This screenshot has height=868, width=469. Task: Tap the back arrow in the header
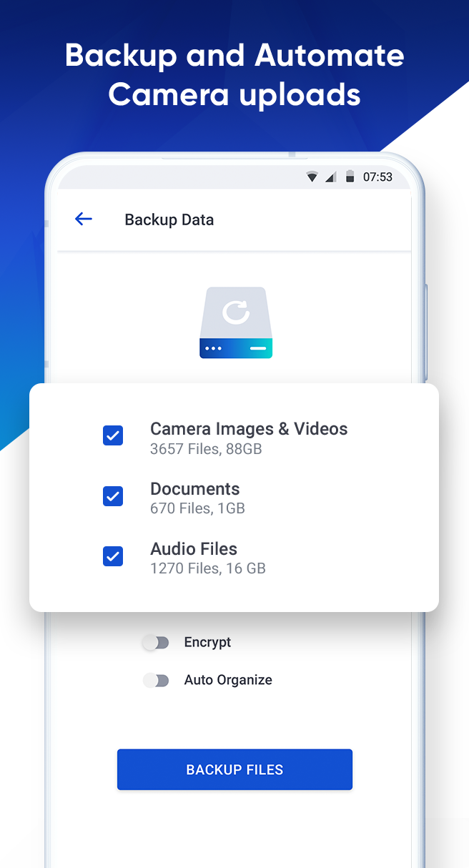pyautogui.click(x=84, y=220)
